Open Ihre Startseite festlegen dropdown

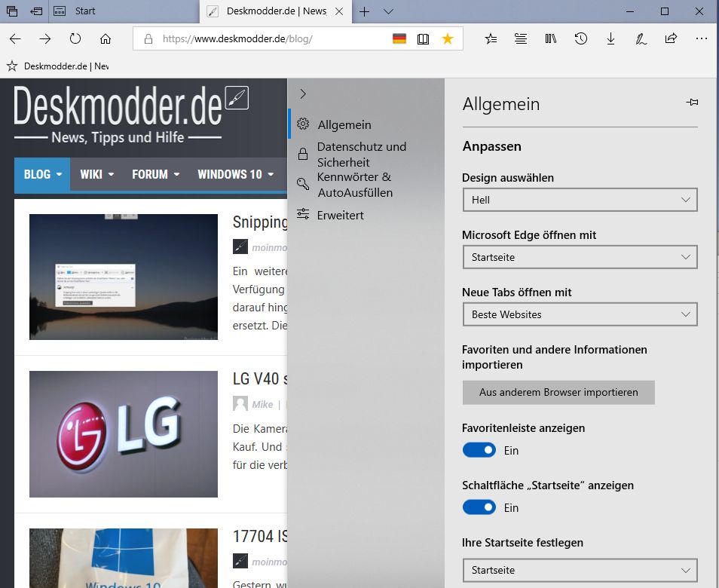coord(580,570)
